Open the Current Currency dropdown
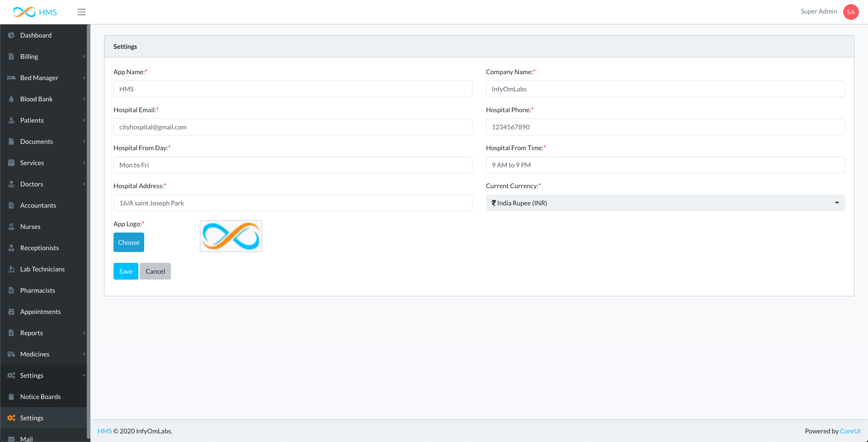The image size is (868, 442). tap(665, 203)
